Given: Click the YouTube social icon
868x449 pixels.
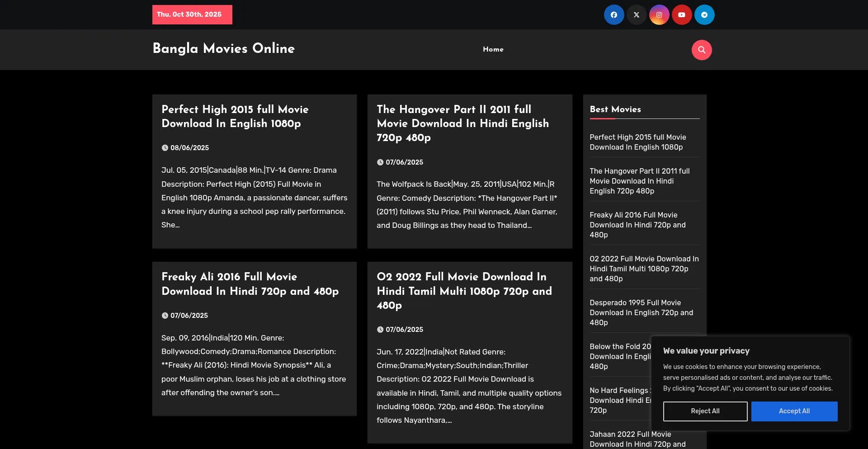Looking at the screenshot, I should pos(681,15).
